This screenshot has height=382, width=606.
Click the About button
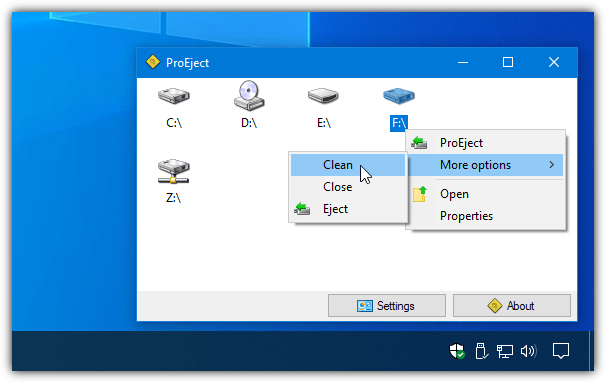click(x=512, y=306)
